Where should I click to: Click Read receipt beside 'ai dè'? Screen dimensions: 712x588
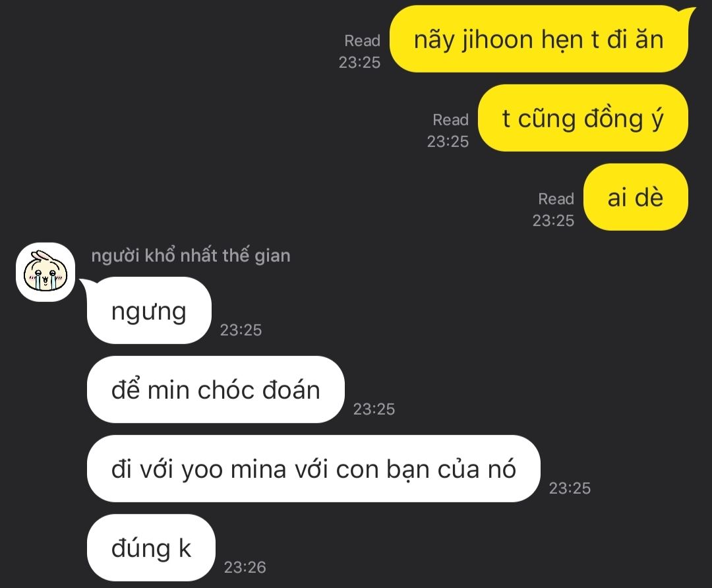coord(556,199)
